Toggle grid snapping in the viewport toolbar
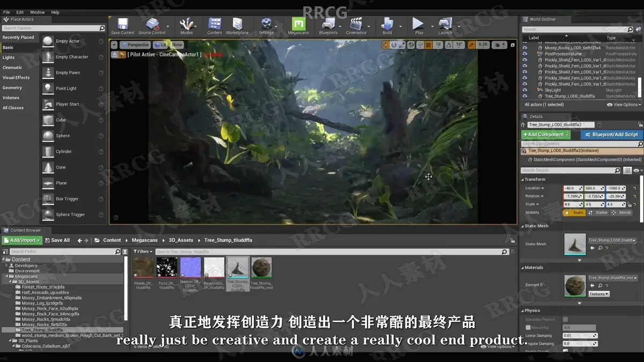Viewport: 644px width, 362px height. (x=429, y=45)
